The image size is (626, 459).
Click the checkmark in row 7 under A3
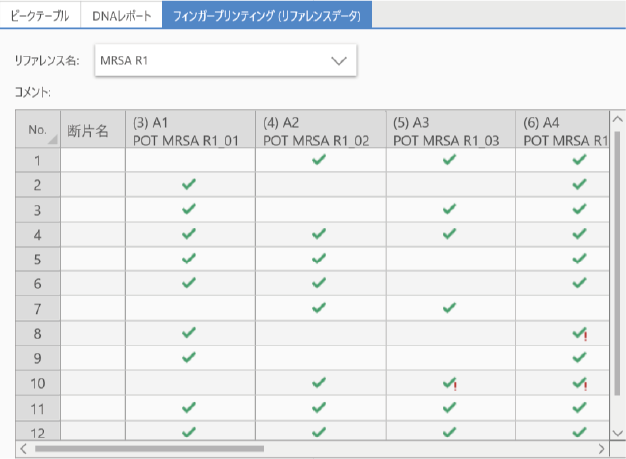tap(449, 308)
